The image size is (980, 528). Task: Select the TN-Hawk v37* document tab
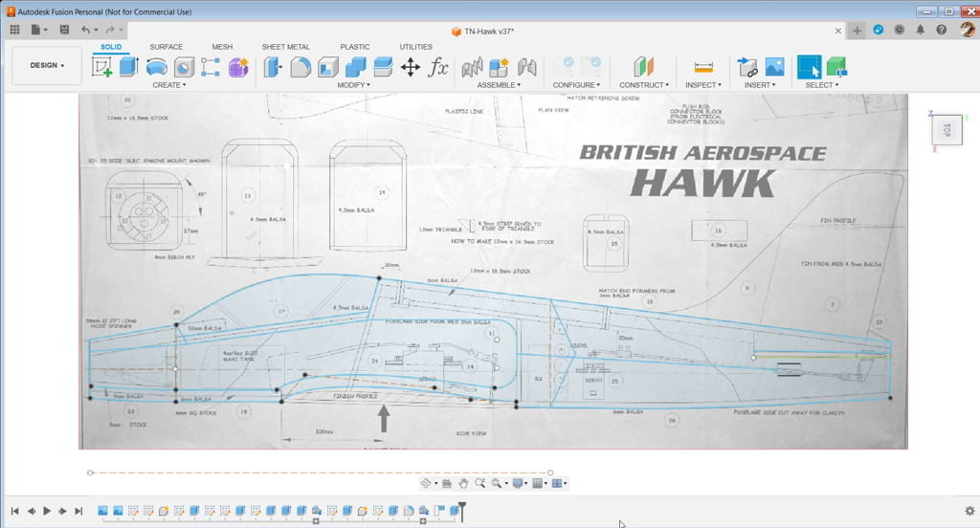[482, 32]
